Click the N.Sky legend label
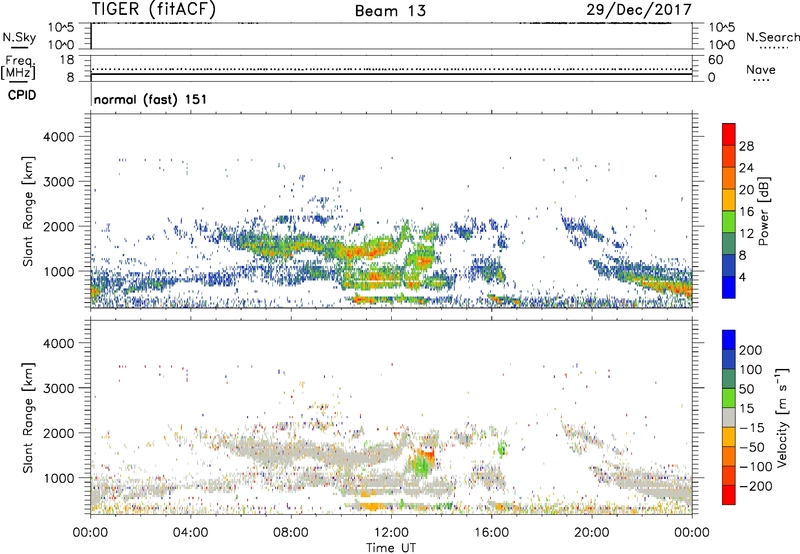Screen dimensions: 800x554 (x=19, y=37)
